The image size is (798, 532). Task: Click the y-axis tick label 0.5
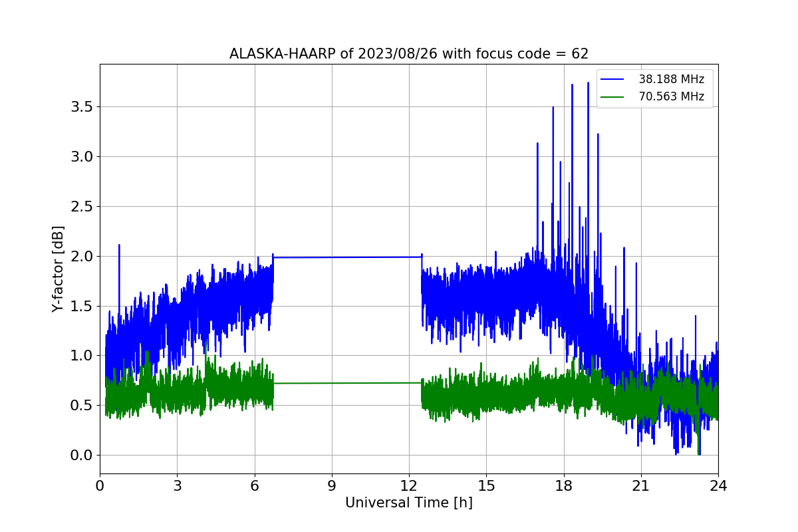coord(82,406)
